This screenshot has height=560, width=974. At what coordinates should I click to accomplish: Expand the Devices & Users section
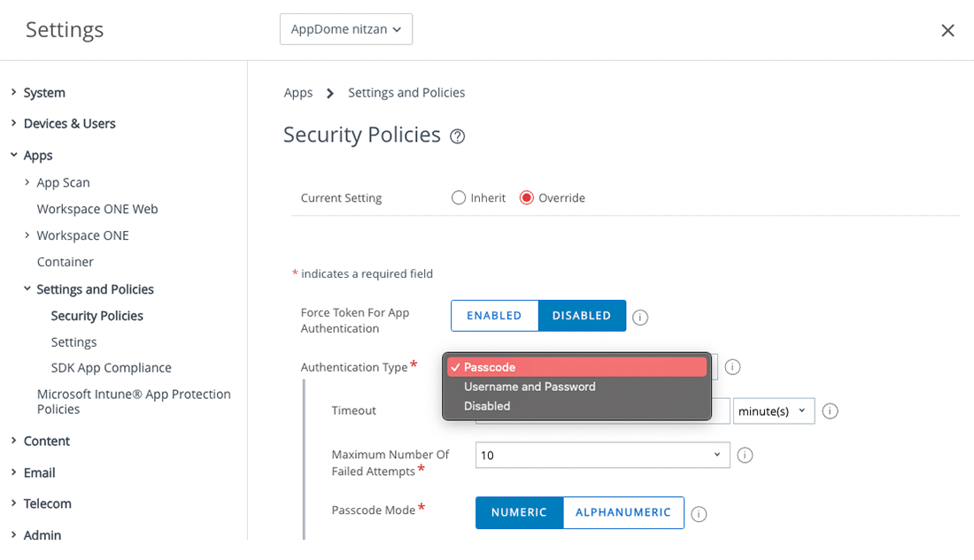click(x=69, y=124)
